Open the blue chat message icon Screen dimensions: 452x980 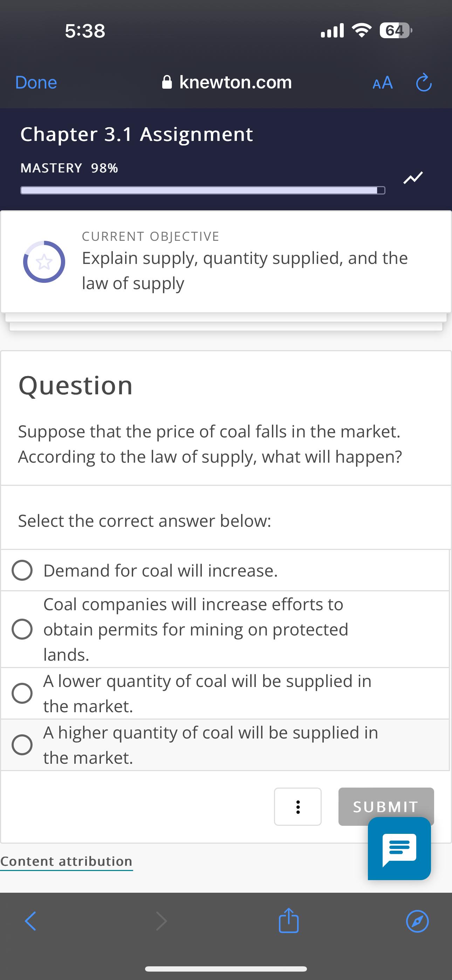(399, 848)
